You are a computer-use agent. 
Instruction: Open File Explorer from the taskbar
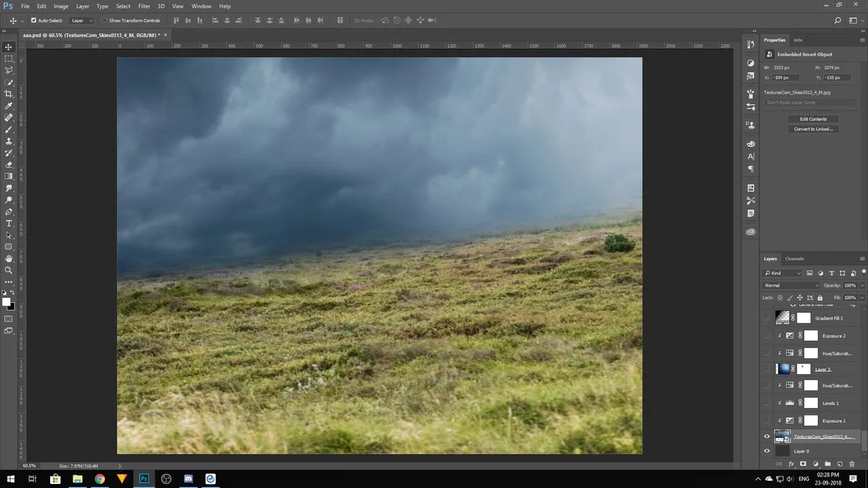(x=77, y=479)
